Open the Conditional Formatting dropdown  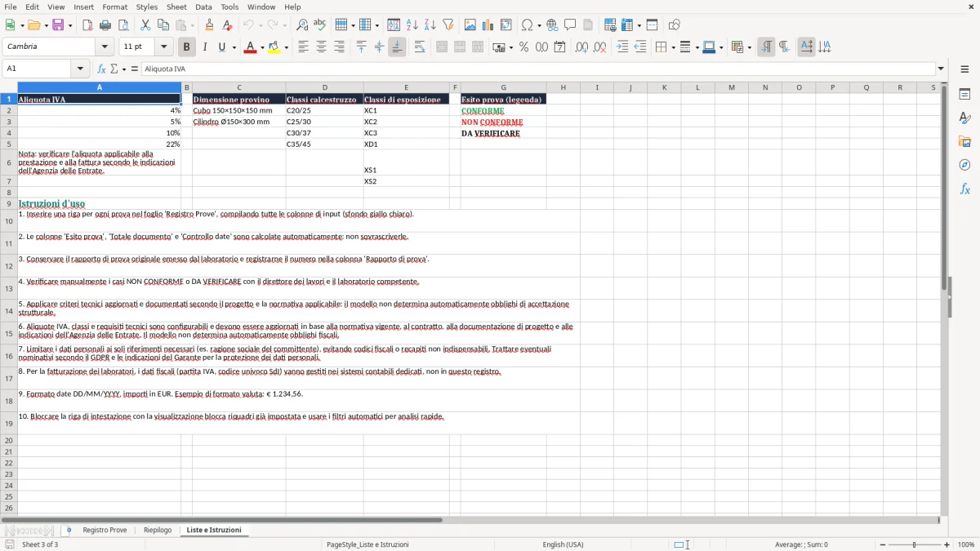[x=750, y=47]
